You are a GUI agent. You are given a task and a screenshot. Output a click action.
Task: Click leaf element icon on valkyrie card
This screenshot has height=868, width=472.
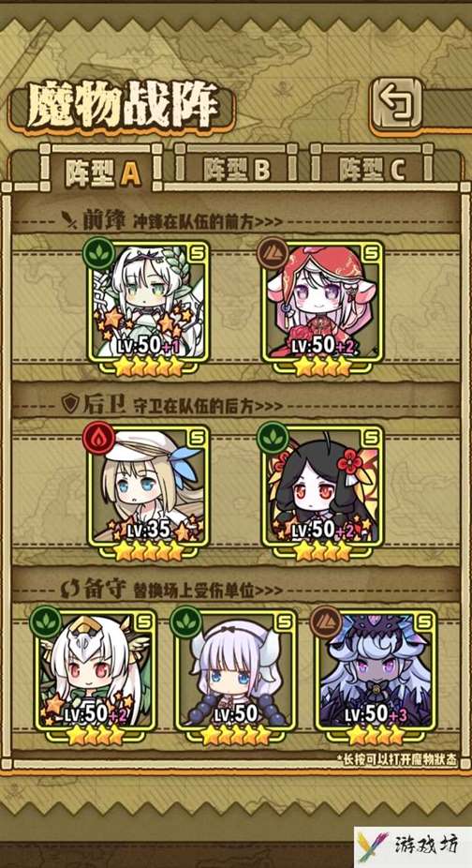point(46,622)
